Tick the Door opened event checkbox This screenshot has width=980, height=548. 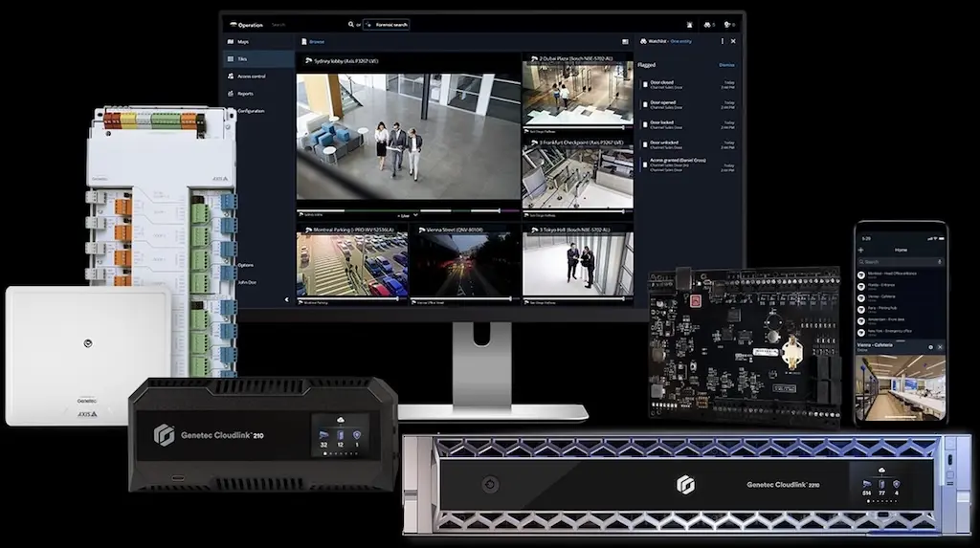tap(645, 104)
